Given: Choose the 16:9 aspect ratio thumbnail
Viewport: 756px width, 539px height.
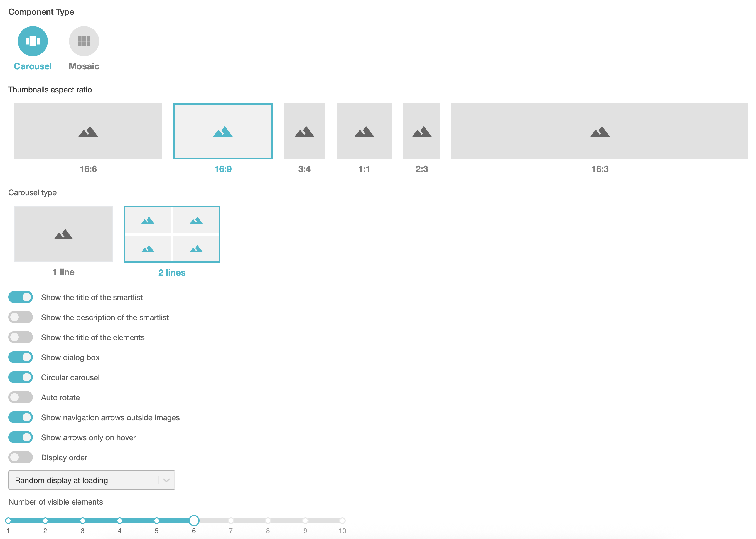Looking at the screenshot, I should (223, 131).
